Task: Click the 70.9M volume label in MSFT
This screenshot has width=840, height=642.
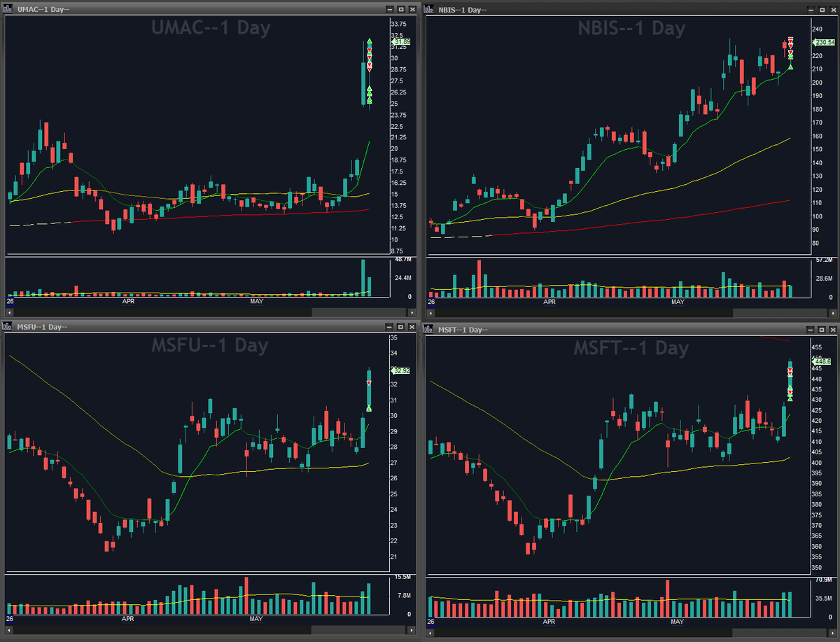Action: tap(823, 580)
